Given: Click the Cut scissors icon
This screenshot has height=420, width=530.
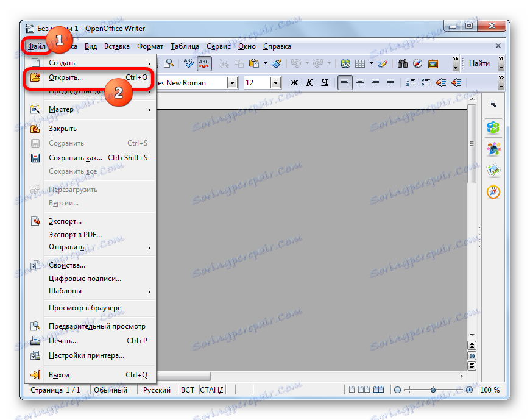Looking at the screenshot, I should [x=224, y=63].
